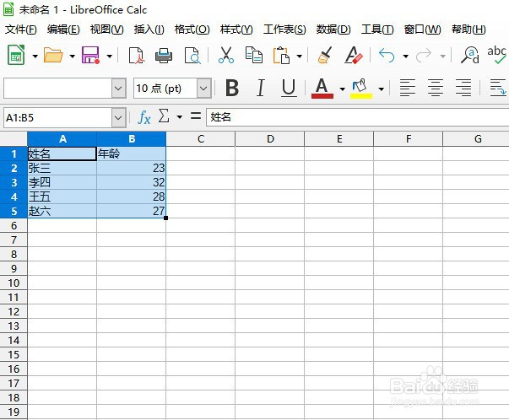Click the Print icon
The width and height of the screenshot is (509, 420).
(x=164, y=56)
